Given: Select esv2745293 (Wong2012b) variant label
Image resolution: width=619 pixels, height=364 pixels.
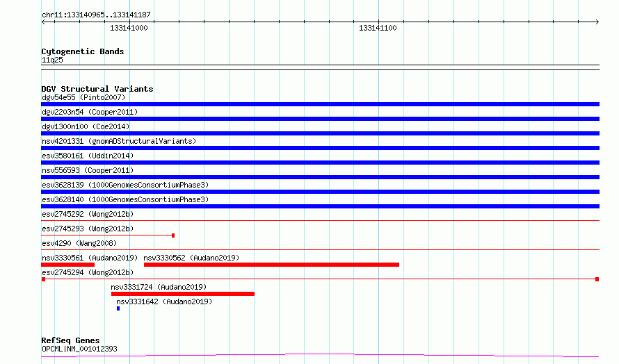Looking at the screenshot, I should point(88,229).
